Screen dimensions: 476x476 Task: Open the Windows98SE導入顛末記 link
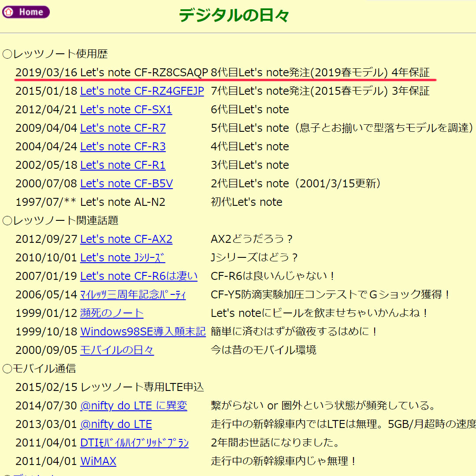point(143,332)
